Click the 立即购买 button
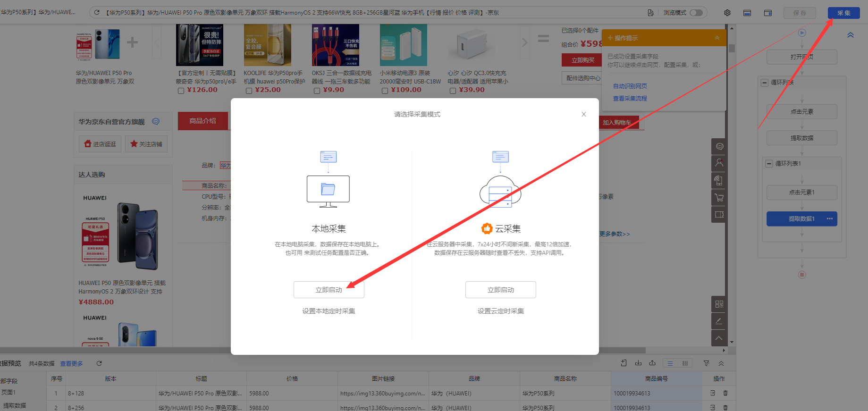 point(583,60)
